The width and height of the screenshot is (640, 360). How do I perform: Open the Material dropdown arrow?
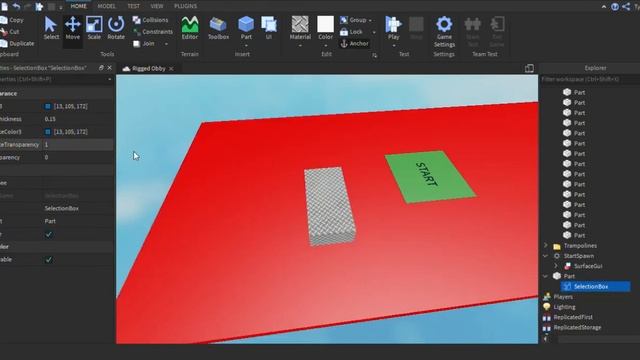pos(300,45)
